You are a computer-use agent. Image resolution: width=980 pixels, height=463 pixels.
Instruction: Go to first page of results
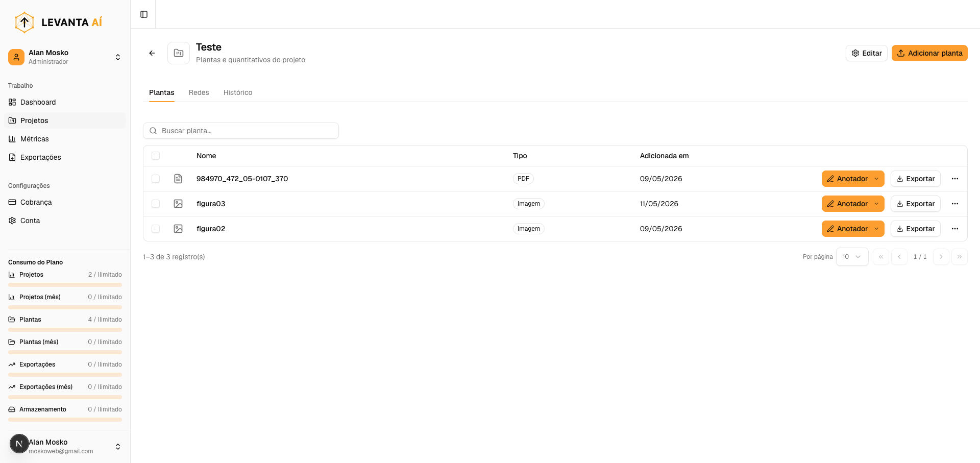pyautogui.click(x=881, y=257)
